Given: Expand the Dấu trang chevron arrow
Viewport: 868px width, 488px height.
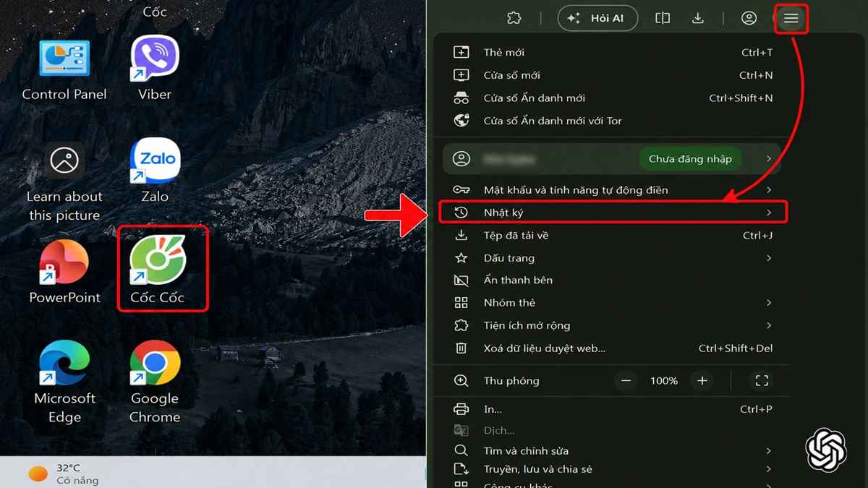Looking at the screenshot, I should click(768, 258).
